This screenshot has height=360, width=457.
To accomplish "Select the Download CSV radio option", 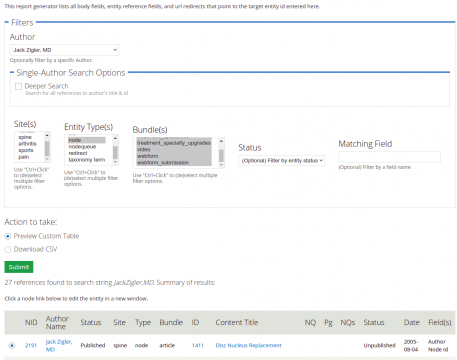I will point(8,249).
